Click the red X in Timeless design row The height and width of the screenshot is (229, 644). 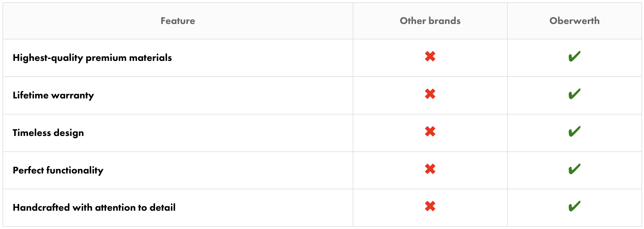(430, 132)
